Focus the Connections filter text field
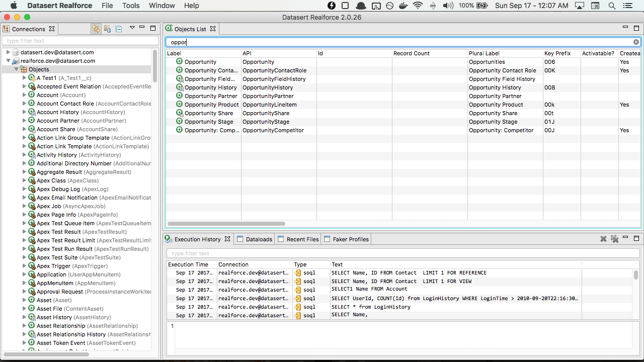644x362 pixels. pos(80,41)
